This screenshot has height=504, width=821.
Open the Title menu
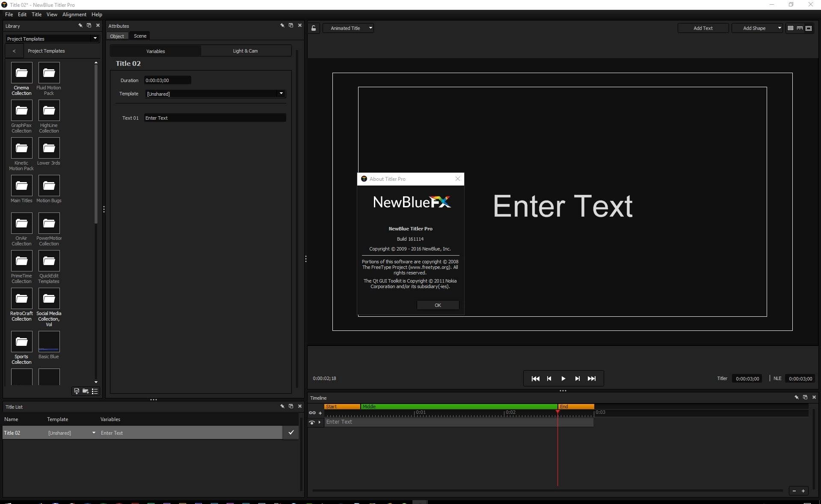37,15
